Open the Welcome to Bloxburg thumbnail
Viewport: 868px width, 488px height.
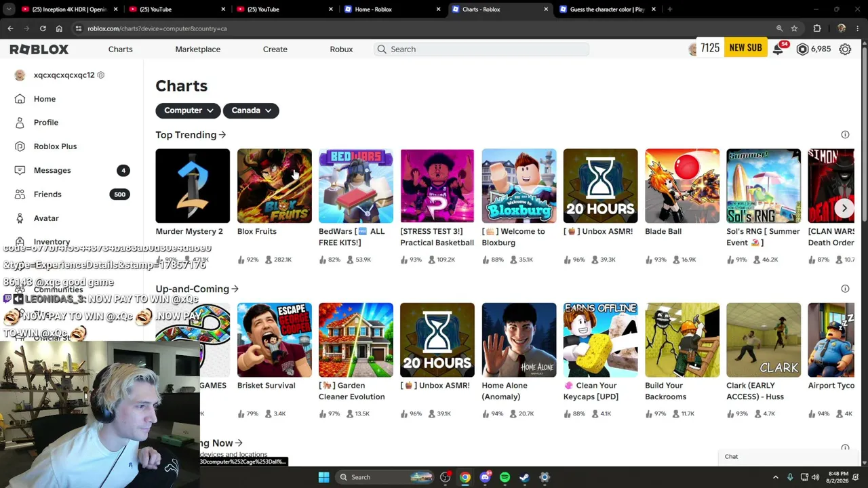pyautogui.click(x=519, y=186)
